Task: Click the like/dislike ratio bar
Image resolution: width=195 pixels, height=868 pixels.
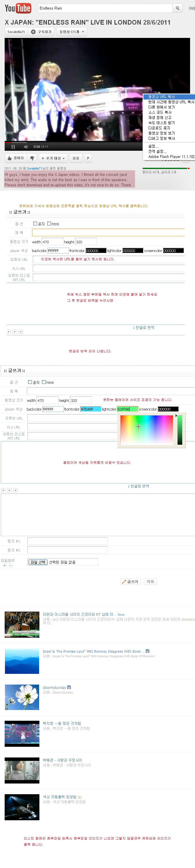Action: pos(166,168)
